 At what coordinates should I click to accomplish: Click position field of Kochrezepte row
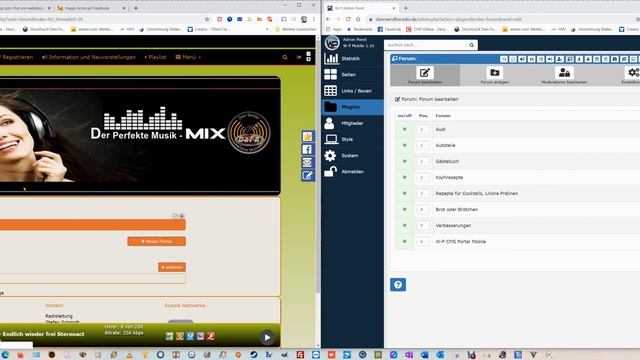coord(422,178)
